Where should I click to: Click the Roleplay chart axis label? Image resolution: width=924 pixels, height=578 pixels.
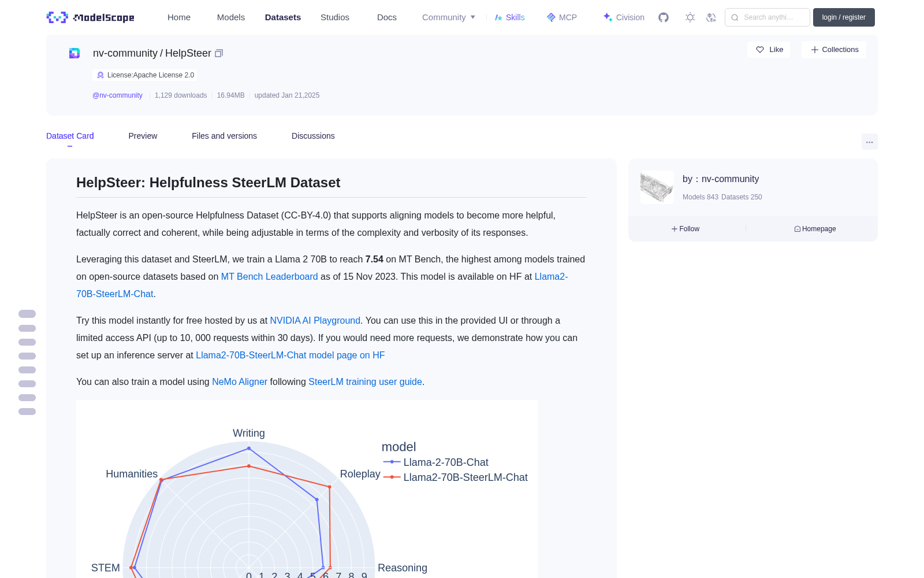point(360,474)
